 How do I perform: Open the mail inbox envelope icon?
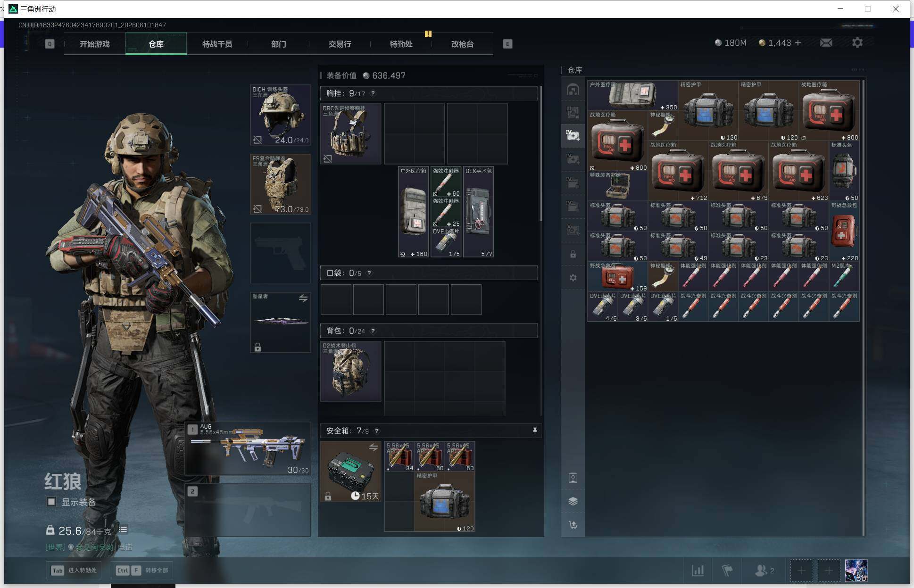[826, 43]
